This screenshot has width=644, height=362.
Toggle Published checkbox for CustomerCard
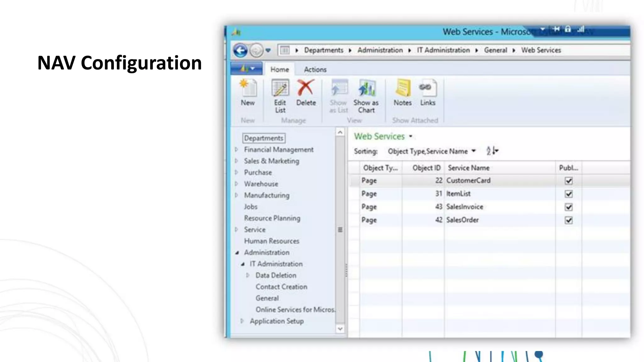(x=569, y=181)
